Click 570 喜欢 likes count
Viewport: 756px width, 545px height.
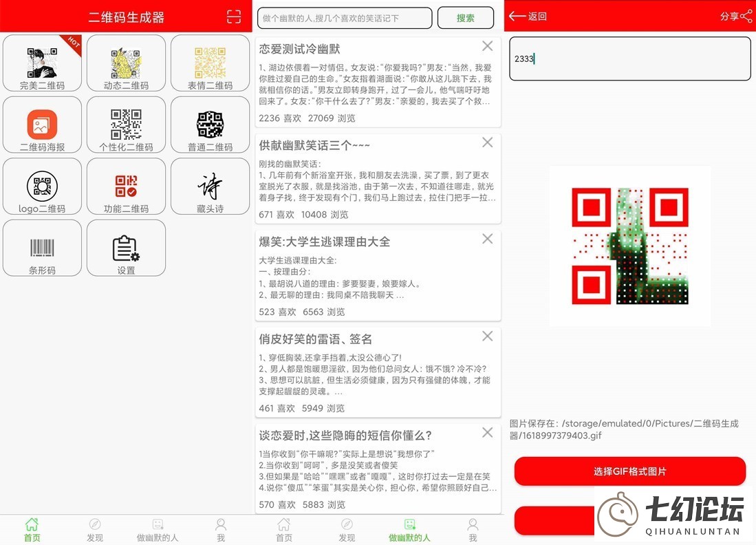277,505
